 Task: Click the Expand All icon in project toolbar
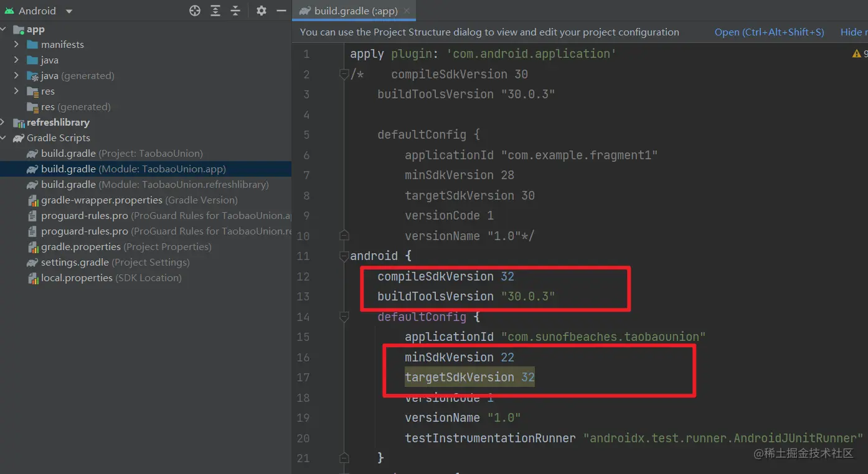click(215, 11)
